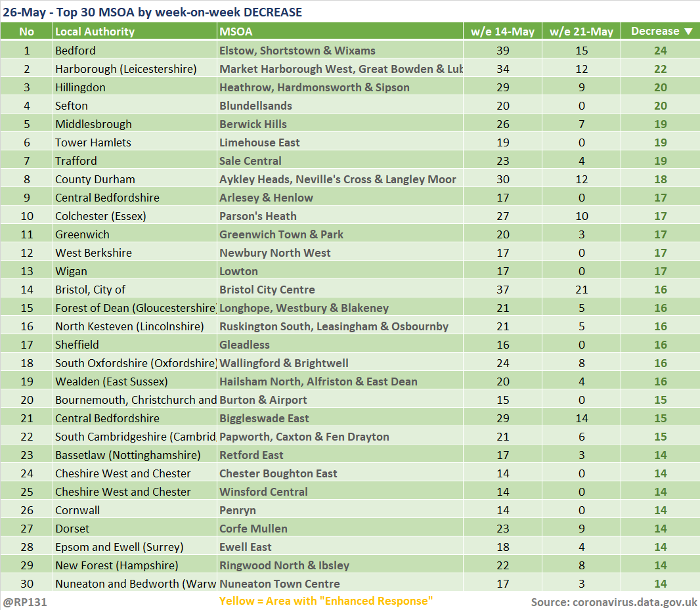Click 'Elstow, Shortstown & Wixams' MSOA cell
This screenshot has height=610, width=700.
[x=340, y=51]
